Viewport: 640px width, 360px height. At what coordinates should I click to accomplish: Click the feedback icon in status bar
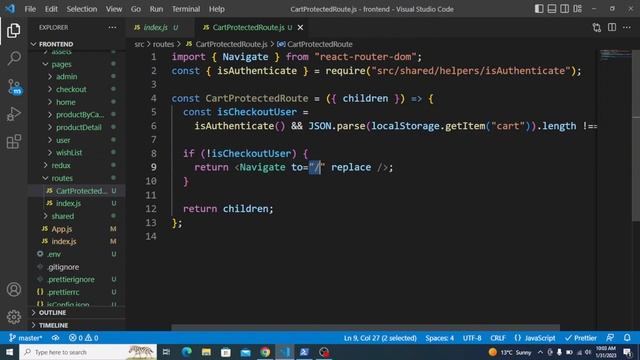click(610, 338)
